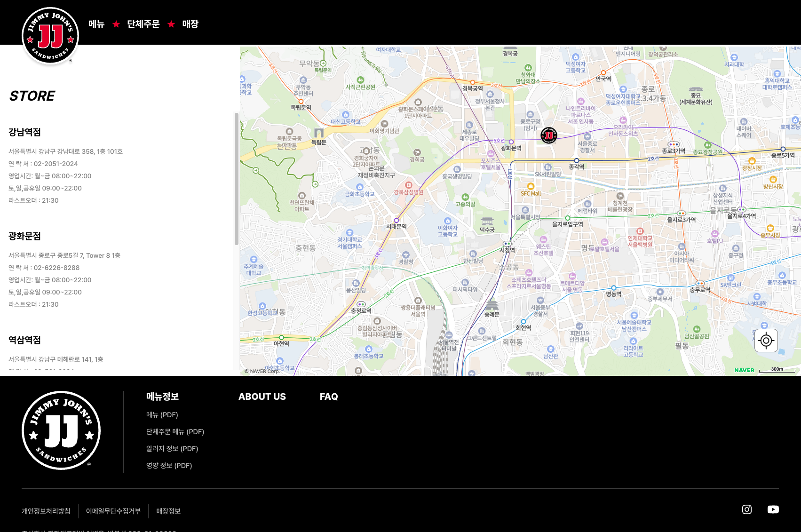Click 서대문역 station marker on map
The image size is (801, 532).
point(397,220)
